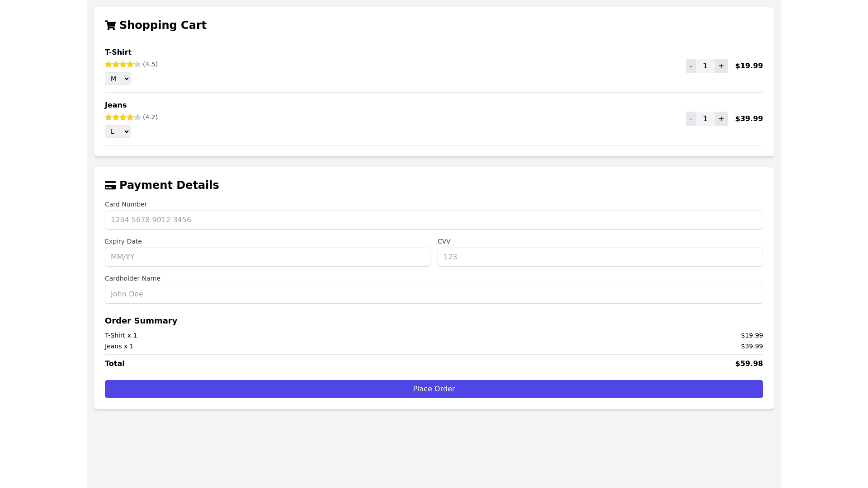The height and width of the screenshot is (488, 868).
Task: Decrease Jeans quantity with minus
Action: [x=690, y=119]
